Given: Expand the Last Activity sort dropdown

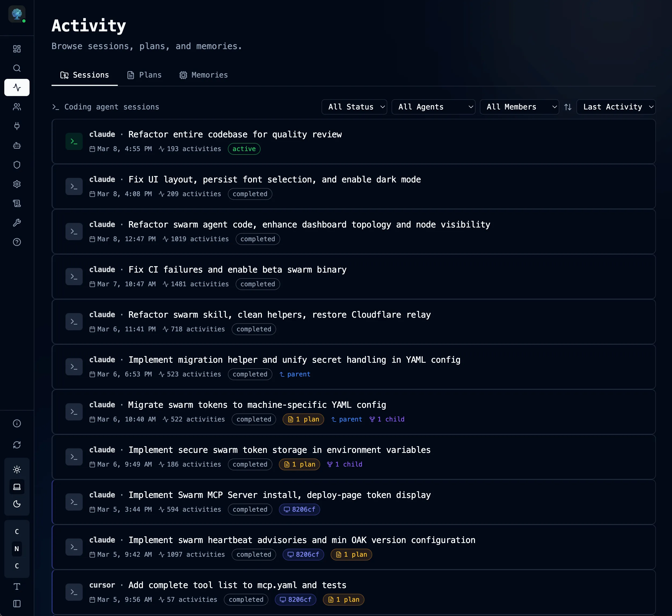Looking at the screenshot, I should [616, 107].
